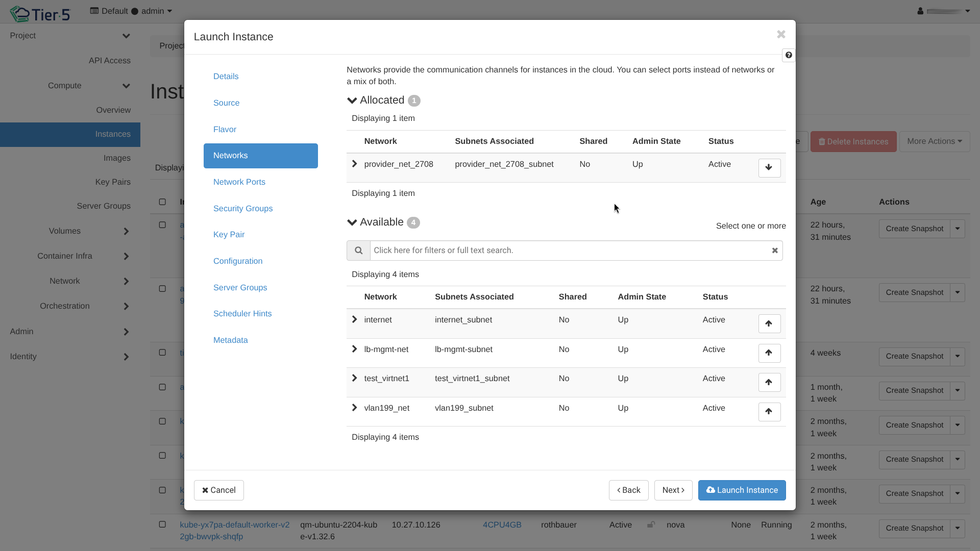The height and width of the screenshot is (551, 980).
Task: Allocate vlan199_net using its up arrow
Action: point(769,412)
